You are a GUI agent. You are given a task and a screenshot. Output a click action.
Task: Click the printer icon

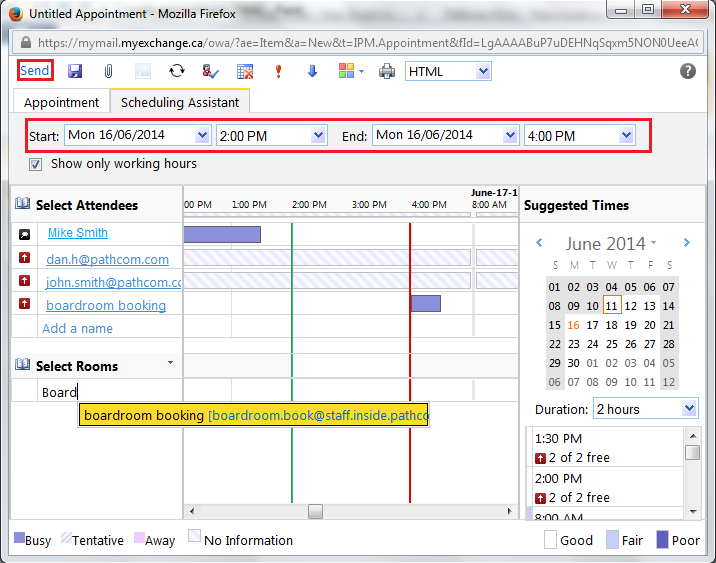click(387, 71)
